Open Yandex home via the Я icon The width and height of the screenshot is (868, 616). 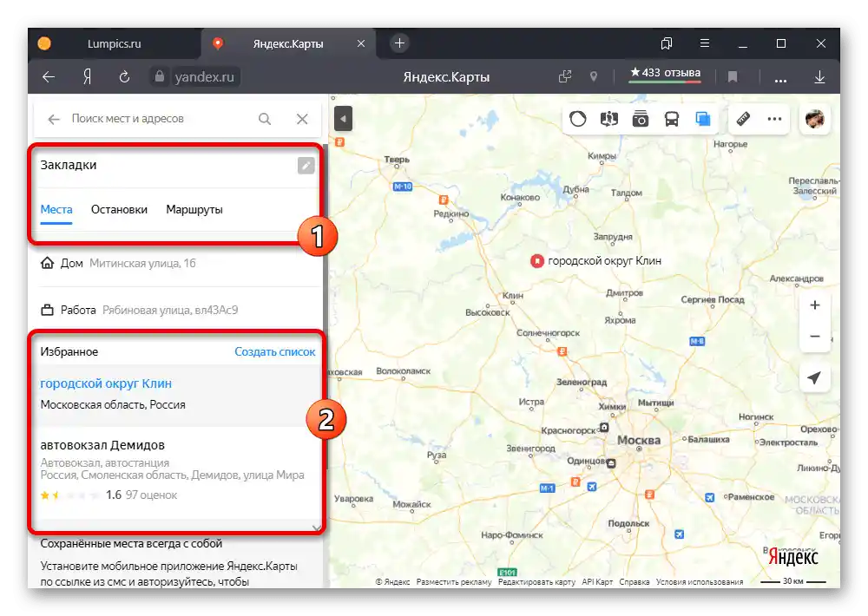(x=88, y=77)
